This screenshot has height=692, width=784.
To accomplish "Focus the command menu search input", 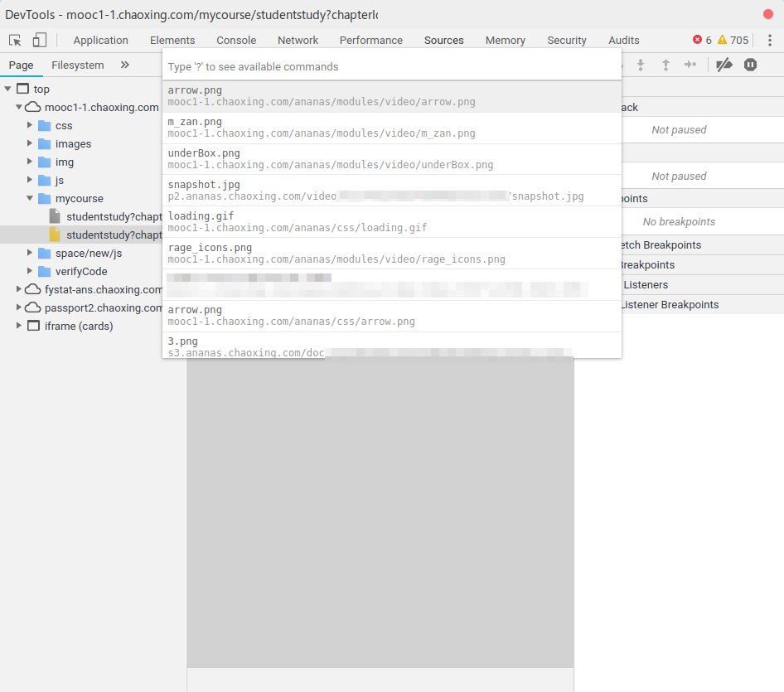I will coord(392,66).
